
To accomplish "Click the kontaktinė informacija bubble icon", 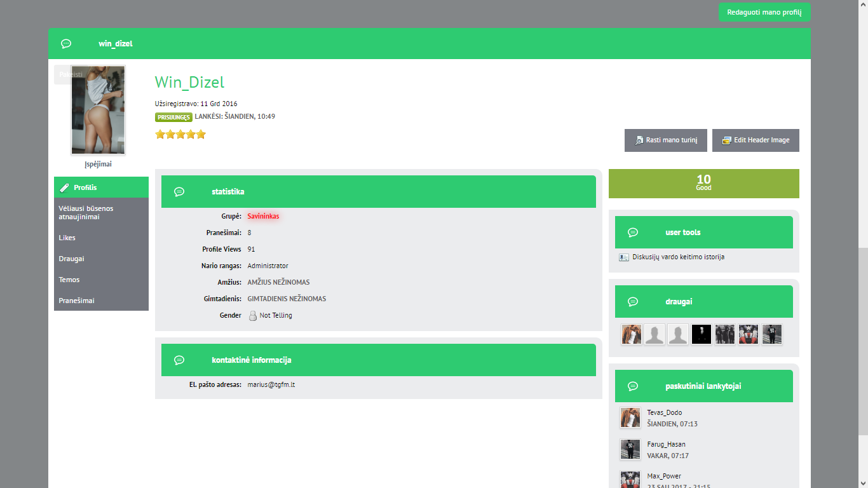I will tap(179, 360).
